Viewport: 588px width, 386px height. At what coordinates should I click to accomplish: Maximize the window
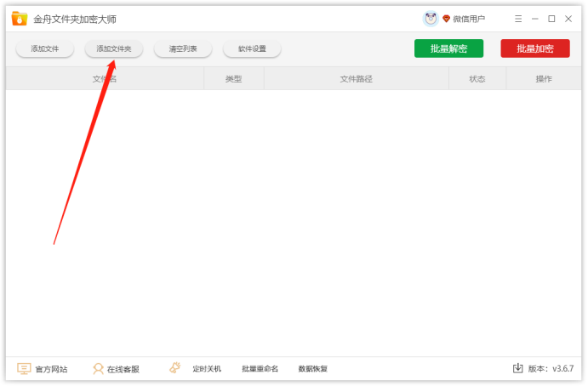[551, 19]
